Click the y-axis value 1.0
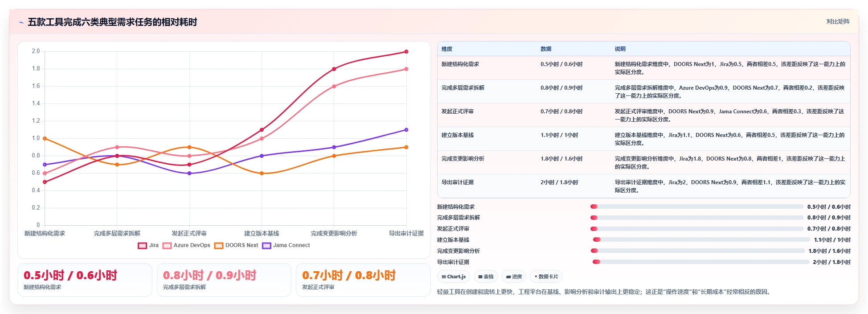The image size is (868, 314). (x=36, y=138)
